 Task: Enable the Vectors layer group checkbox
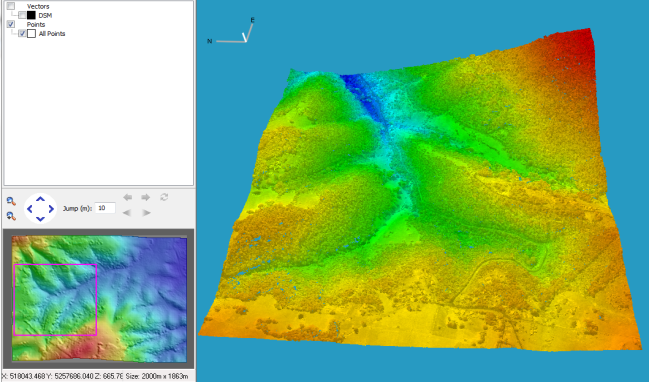(11, 6)
